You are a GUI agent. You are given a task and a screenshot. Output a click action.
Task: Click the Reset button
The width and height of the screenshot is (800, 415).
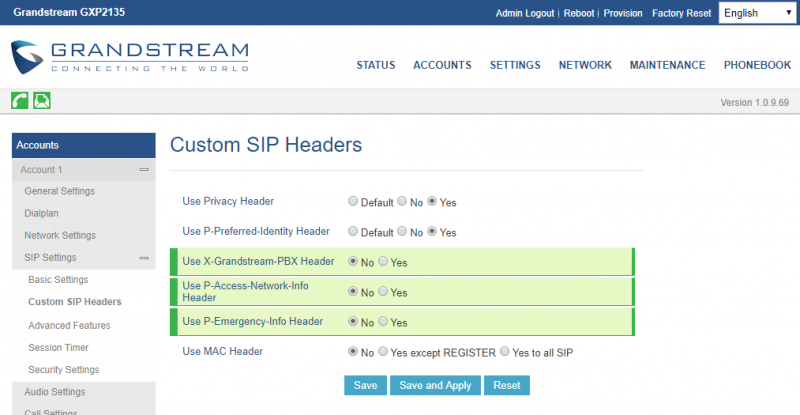507,385
